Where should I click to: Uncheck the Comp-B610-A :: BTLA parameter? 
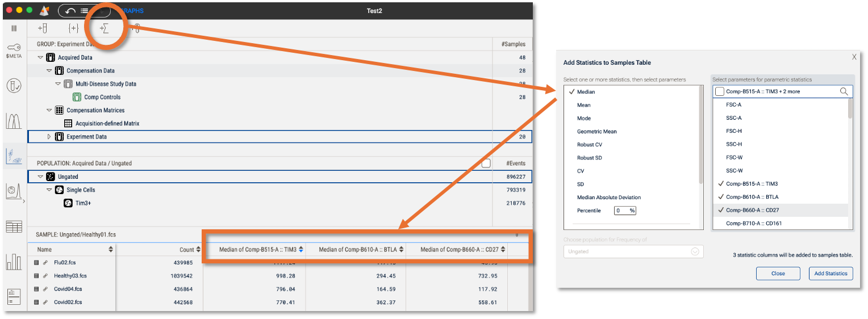click(752, 197)
